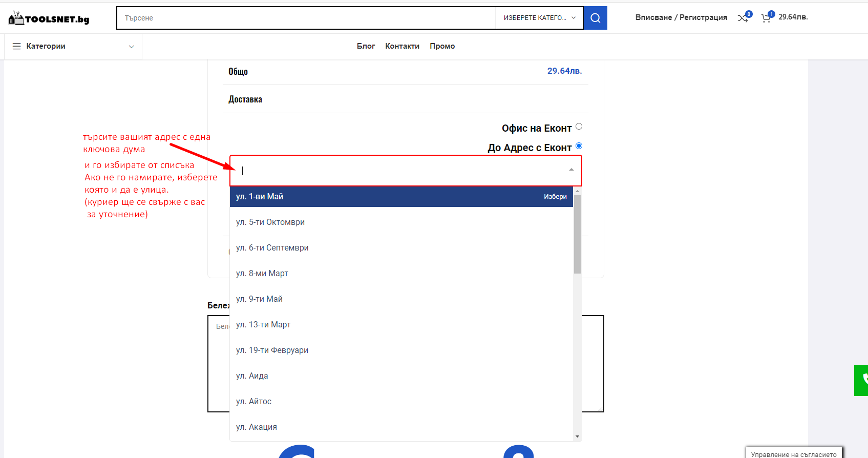
Task: Open the Промо menu item
Action: point(442,46)
